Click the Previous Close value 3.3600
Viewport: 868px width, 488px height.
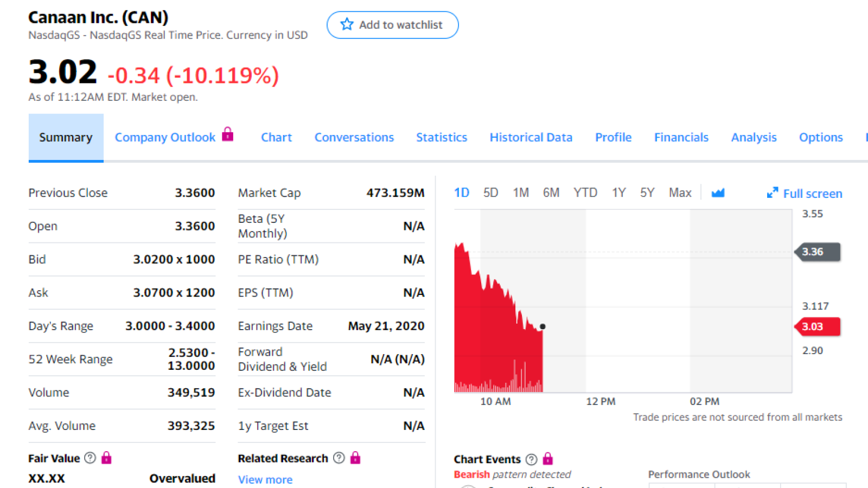[x=195, y=193]
